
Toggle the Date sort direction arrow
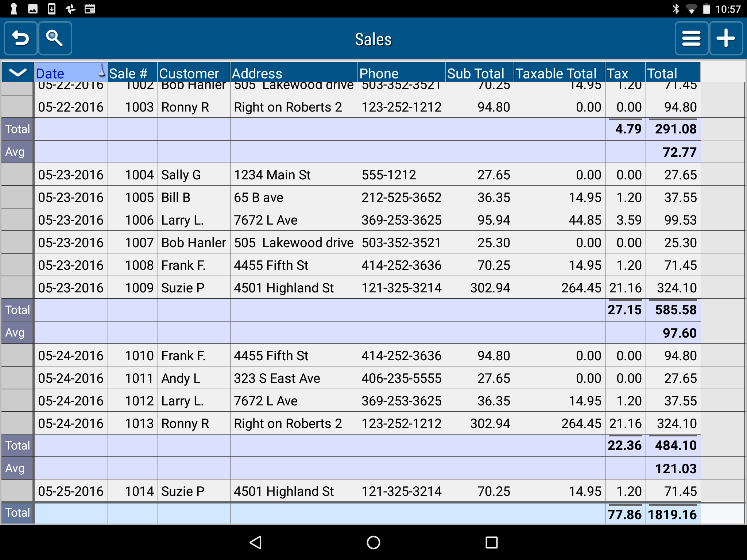pos(102,71)
